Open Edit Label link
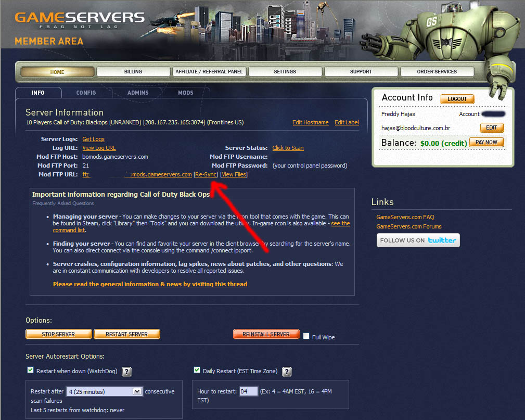This screenshot has height=420, width=525. tap(347, 123)
